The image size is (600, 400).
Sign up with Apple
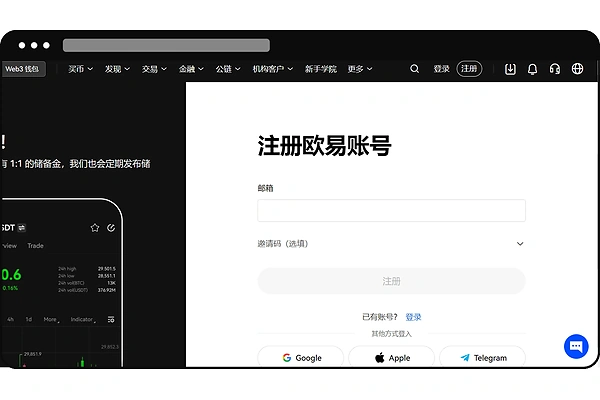click(391, 358)
